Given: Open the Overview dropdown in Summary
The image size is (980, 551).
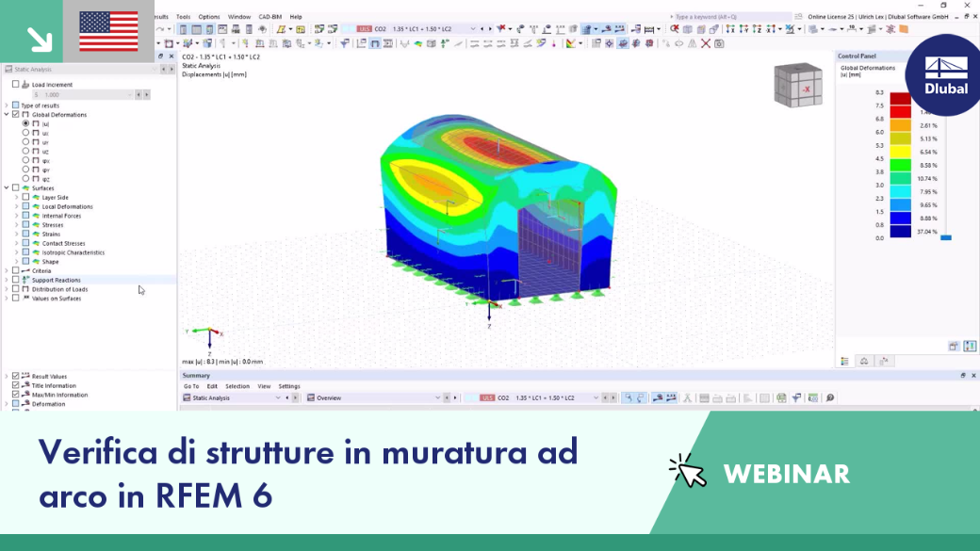Looking at the screenshot, I should (x=373, y=397).
